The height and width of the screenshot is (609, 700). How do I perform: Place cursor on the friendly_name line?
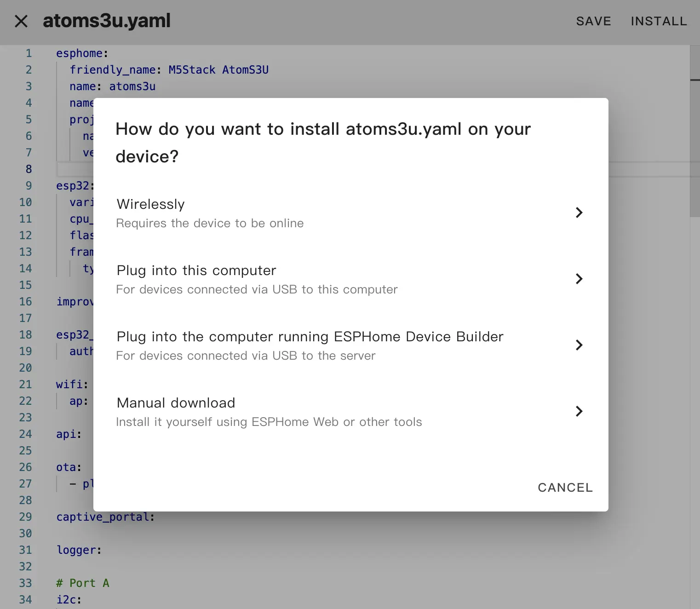coord(169,70)
